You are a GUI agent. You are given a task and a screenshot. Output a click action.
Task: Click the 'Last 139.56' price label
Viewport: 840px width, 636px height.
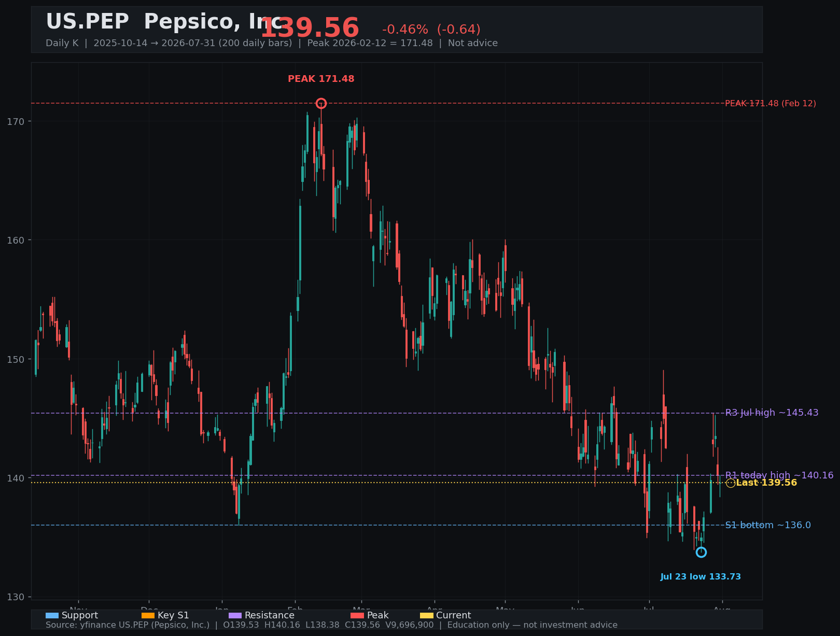[x=766, y=483]
